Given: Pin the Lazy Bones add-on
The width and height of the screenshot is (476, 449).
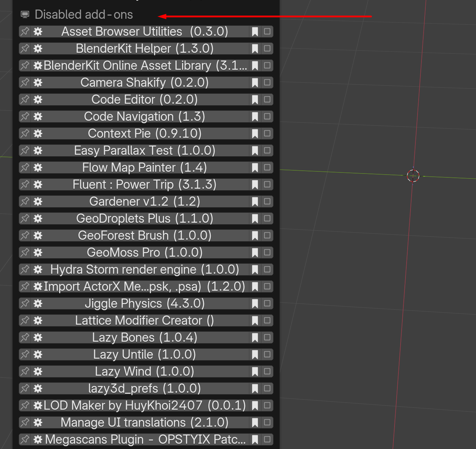Looking at the screenshot, I should point(25,337).
